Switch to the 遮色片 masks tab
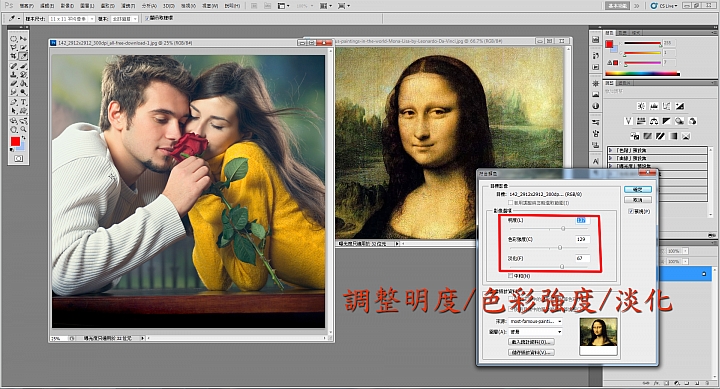The height and width of the screenshot is (389, 720). pos(625,83)
